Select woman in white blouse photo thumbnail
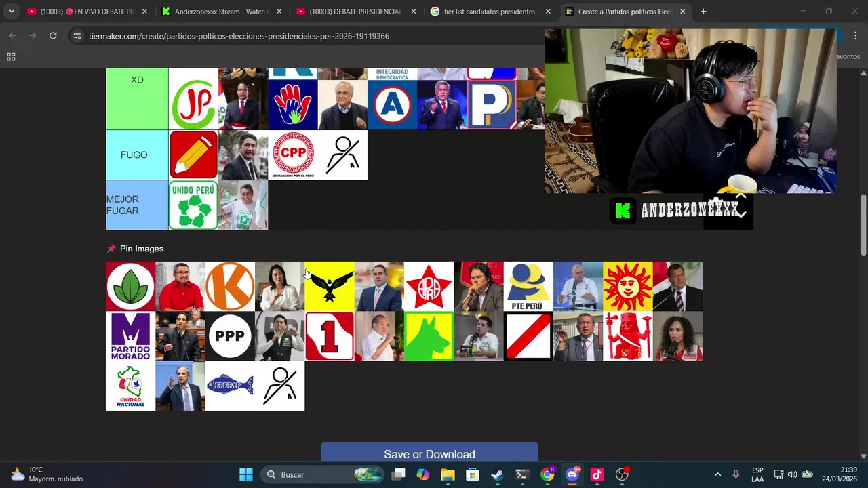The height and width of the screenshot is (488, 868). click(x=279, y=286)
